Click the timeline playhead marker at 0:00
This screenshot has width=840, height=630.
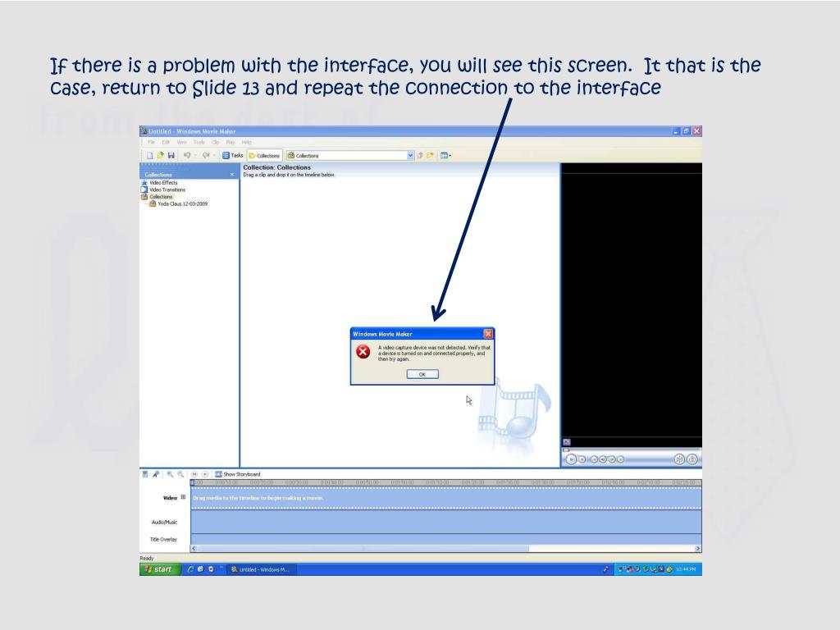coord(192,482)
